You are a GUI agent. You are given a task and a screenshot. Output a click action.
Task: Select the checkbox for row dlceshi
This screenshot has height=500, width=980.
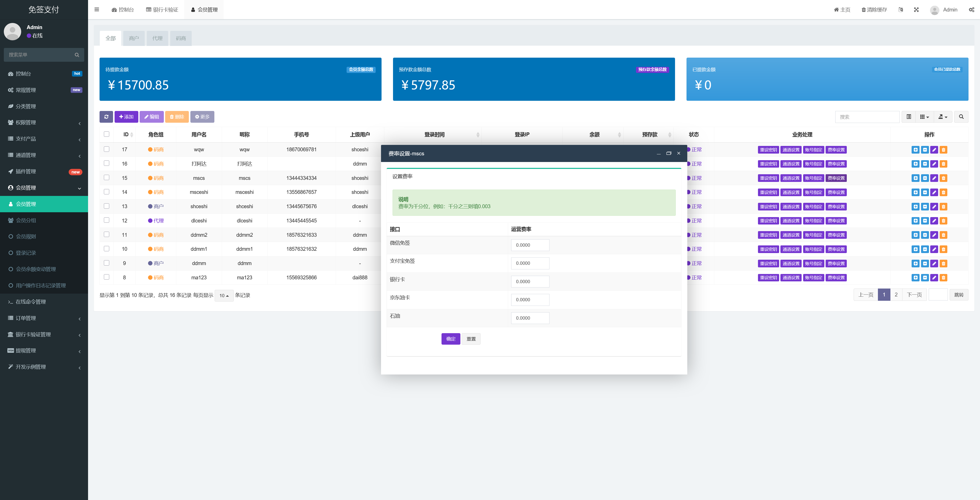pos(106,220)
